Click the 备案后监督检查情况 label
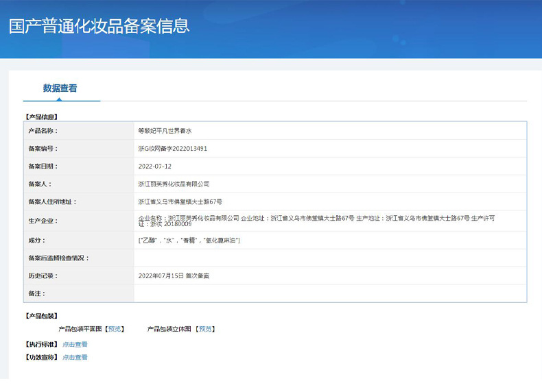Viewport: 542px width, 392px height. click(59, 258)
